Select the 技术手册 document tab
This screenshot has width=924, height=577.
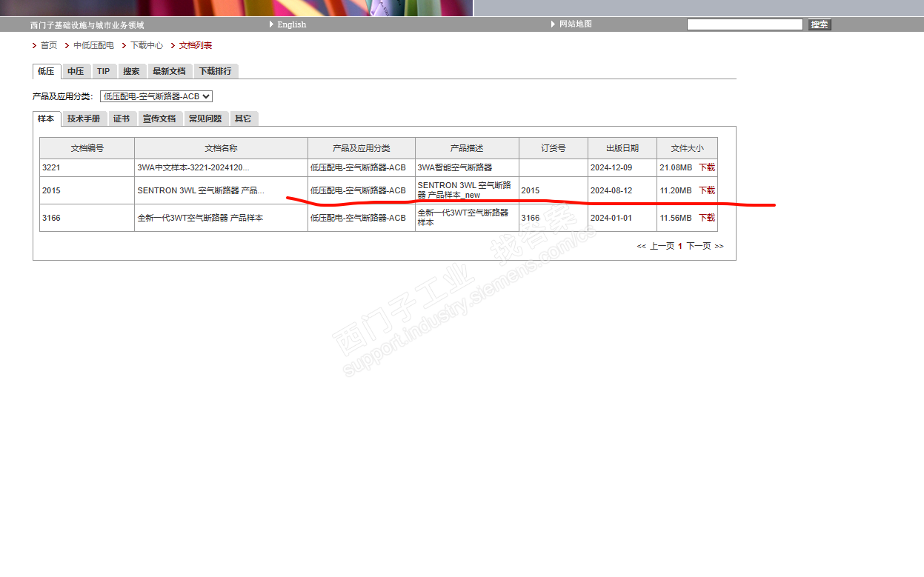coord(84,119)
